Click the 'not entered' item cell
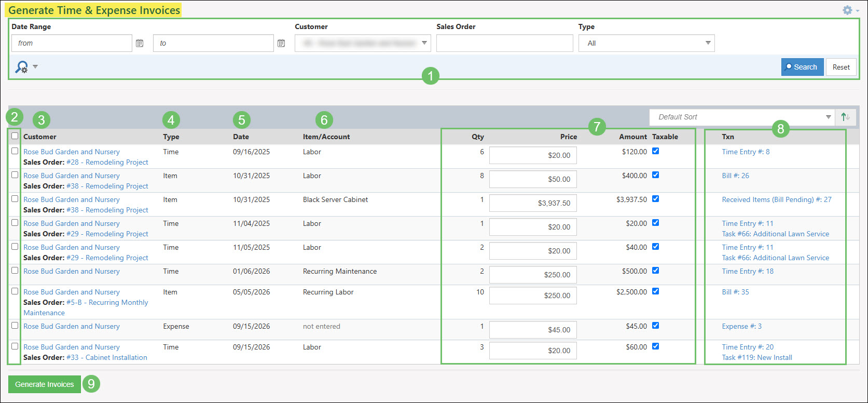The height and width of the screenshot is (403, 868). 322,326
